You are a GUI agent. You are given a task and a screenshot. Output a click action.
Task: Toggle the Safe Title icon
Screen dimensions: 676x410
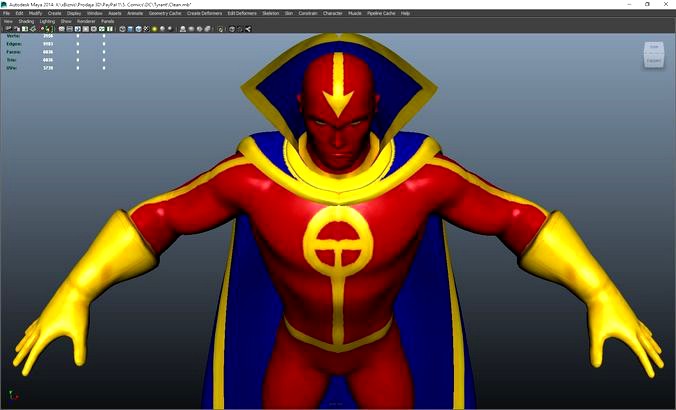click(x=109, y=29)
